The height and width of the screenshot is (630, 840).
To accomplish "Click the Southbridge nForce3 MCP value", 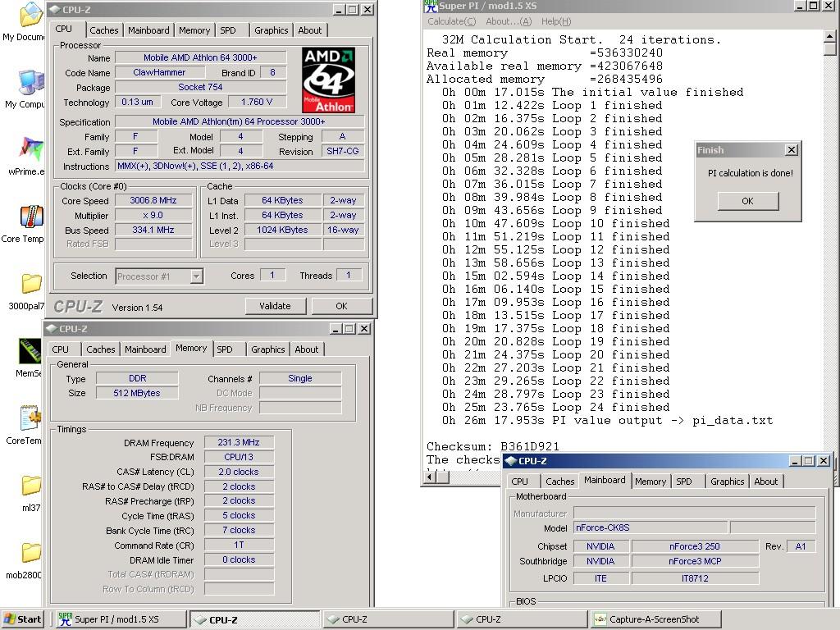I will [x=695, y=561].
